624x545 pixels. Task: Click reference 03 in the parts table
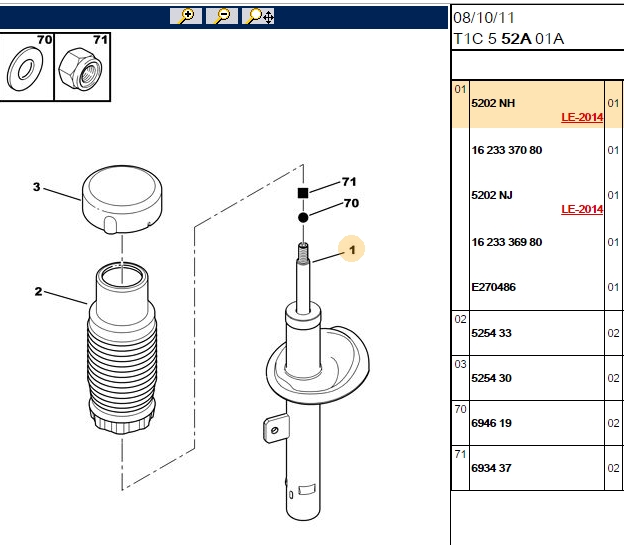click(460, 364)
